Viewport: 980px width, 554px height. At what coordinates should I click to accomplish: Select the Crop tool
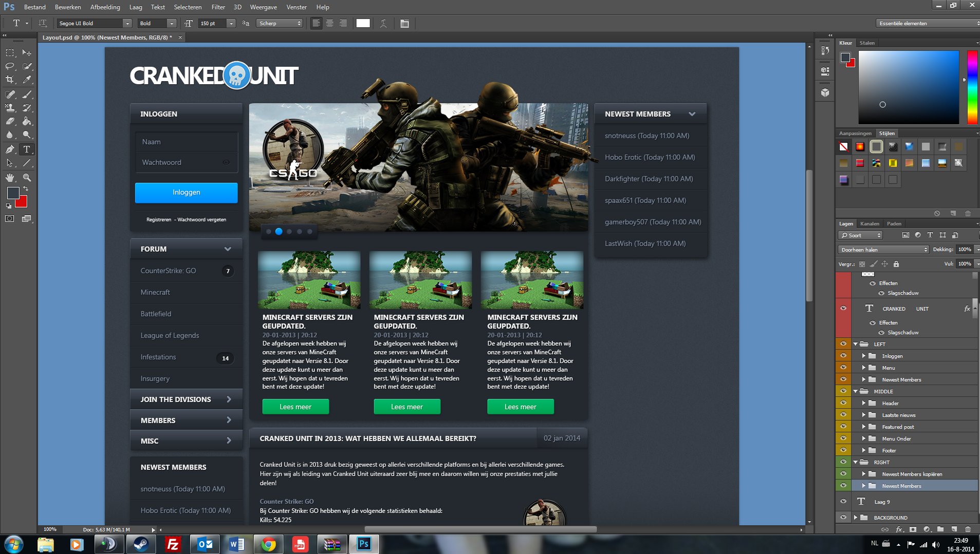pos(10,80)
